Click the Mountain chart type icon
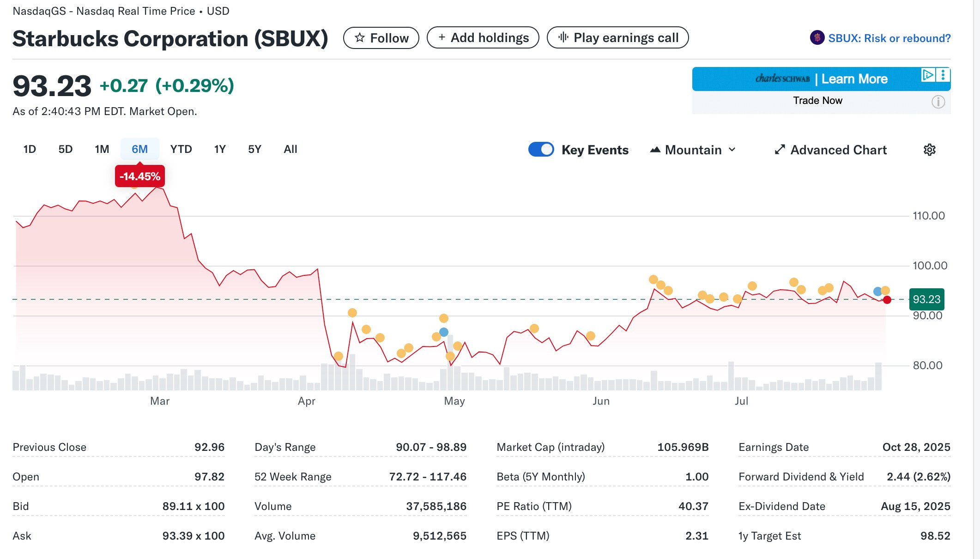980x559 pixels. click(655, 150)
